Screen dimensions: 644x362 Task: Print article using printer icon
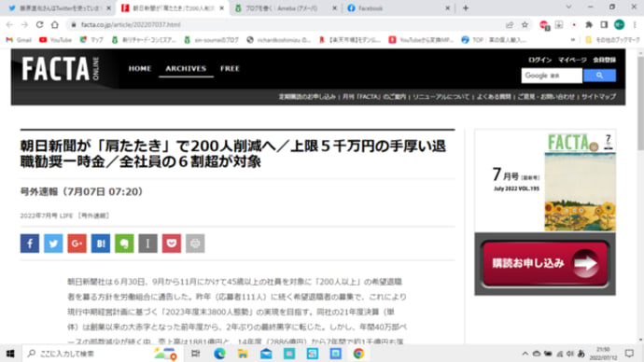(x=195, y=244)
